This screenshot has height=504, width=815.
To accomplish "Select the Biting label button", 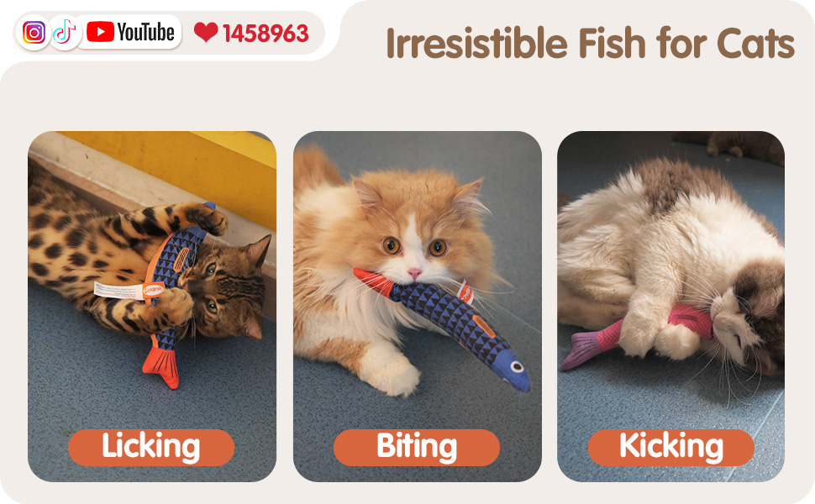I will pos(417,447).
